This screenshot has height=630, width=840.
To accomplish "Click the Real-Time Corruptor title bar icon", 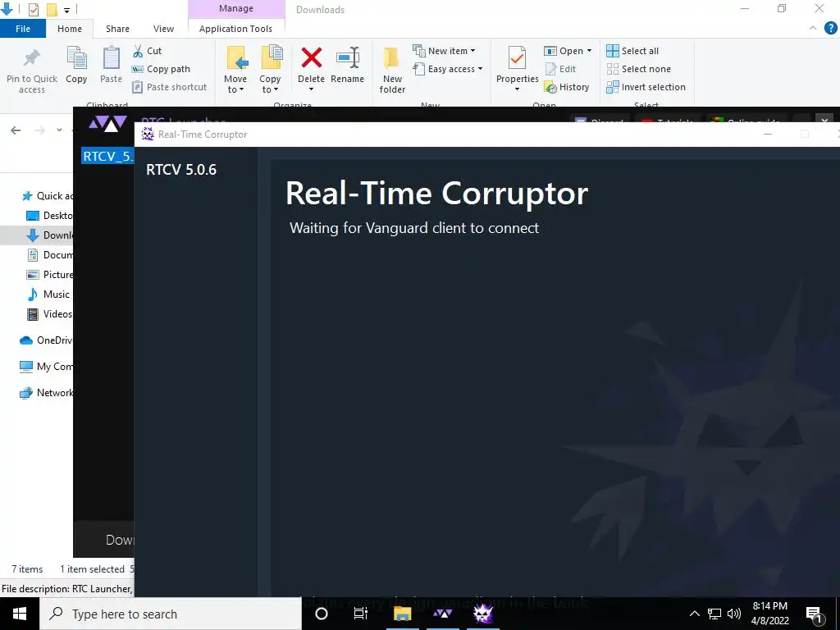I will (x=148, y=134).
